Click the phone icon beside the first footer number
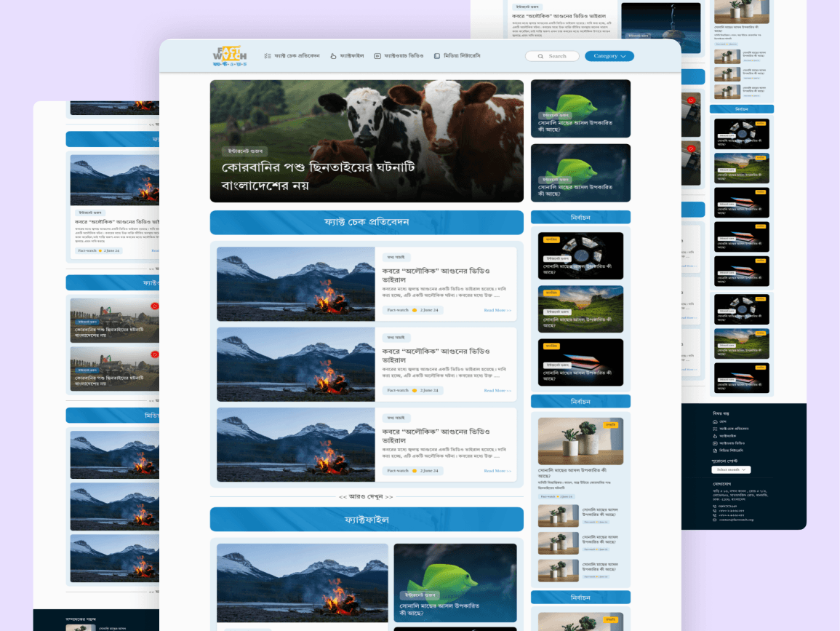Image resolution: width=840 pixels, height=631 pixels. point(715,506)
